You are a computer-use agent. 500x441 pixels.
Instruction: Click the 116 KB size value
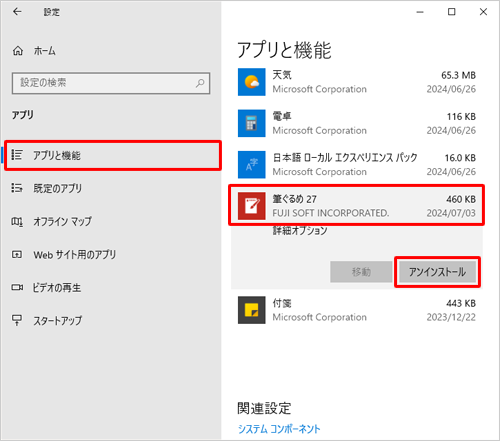pyautogui.click(x=461, y=117)
